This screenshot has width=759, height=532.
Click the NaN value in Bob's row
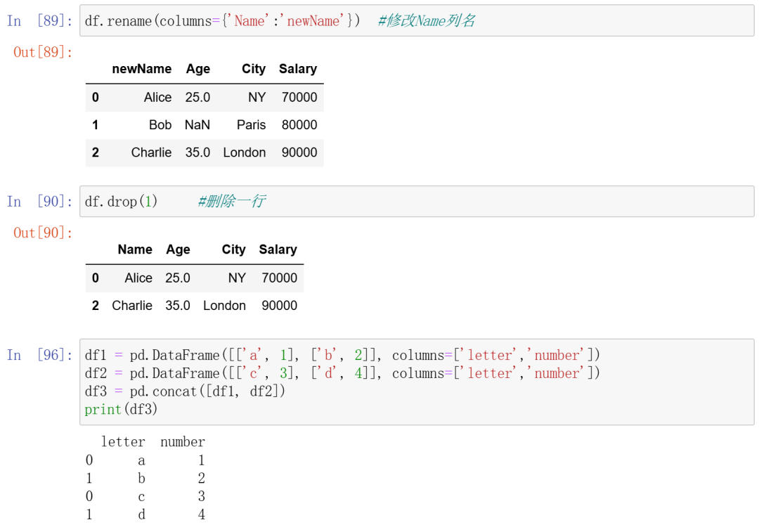pyautogui.click(x=197, y=125)
